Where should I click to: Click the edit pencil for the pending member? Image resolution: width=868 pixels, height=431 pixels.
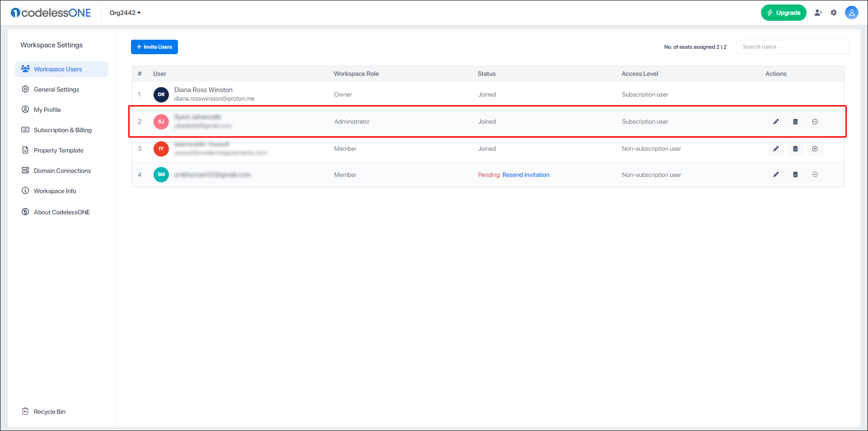point(776,175)
